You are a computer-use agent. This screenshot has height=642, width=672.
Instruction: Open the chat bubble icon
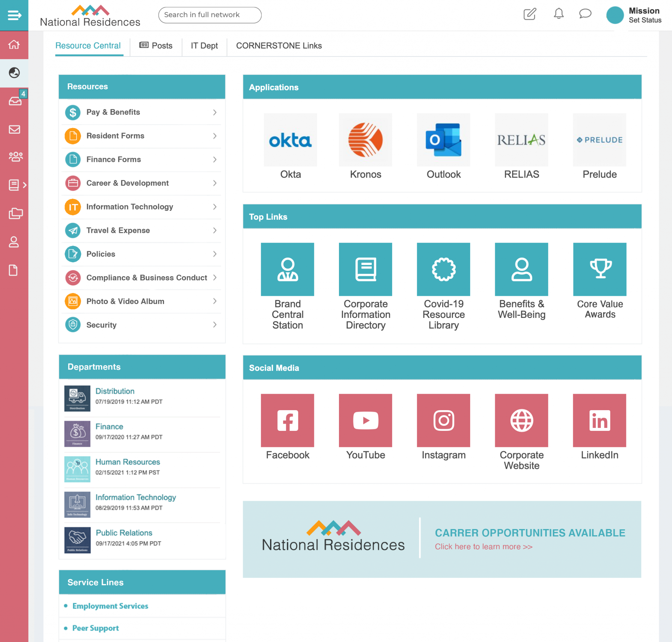click(585, 14)
